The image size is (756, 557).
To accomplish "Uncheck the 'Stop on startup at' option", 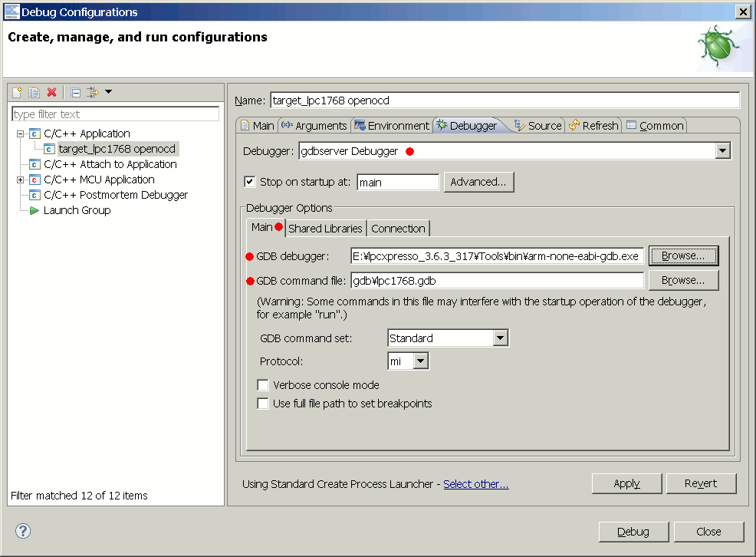I will [x=249, y=182].
